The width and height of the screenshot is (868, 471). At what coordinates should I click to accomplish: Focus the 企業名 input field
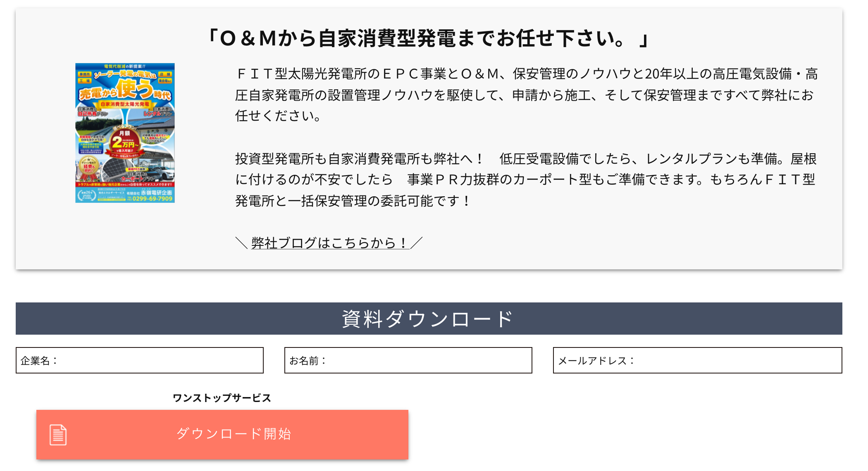pos(140,360)
